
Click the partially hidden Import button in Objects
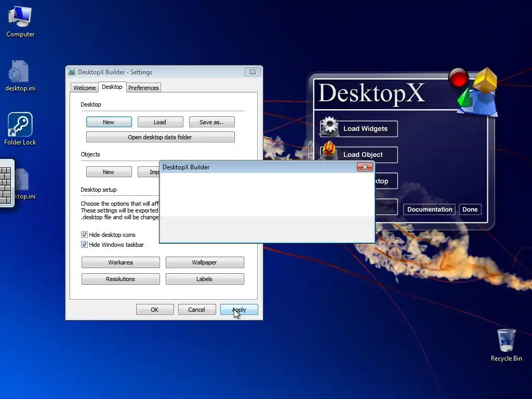coord(149,171)
